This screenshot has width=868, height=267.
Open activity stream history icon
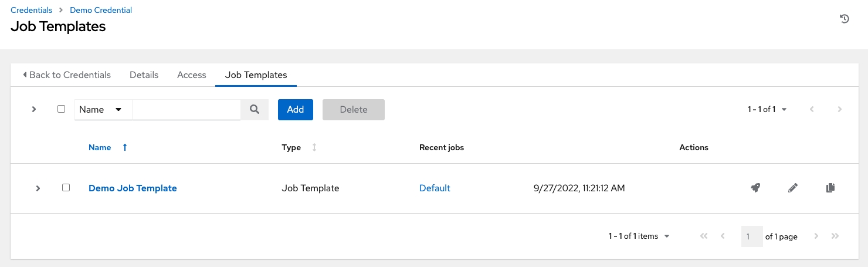point(845,19)
